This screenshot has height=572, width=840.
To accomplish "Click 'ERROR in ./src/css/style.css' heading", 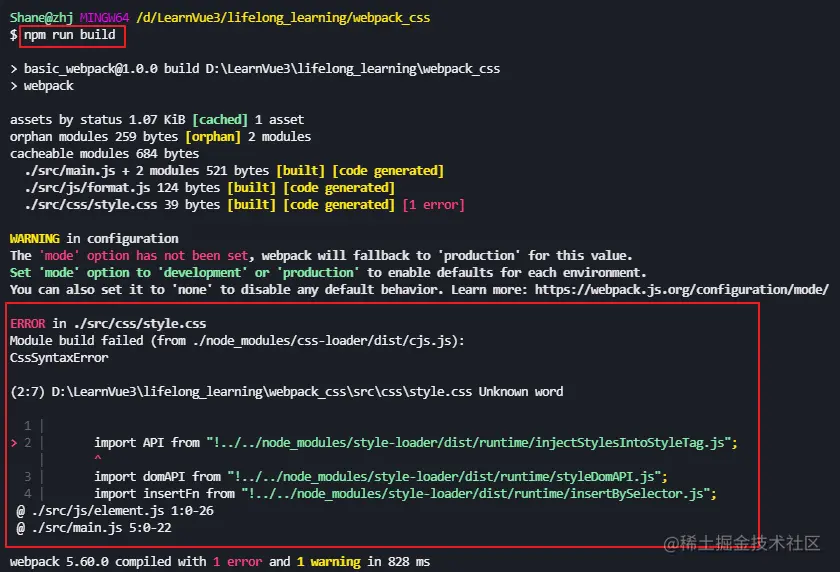I will tap(108, 323).
